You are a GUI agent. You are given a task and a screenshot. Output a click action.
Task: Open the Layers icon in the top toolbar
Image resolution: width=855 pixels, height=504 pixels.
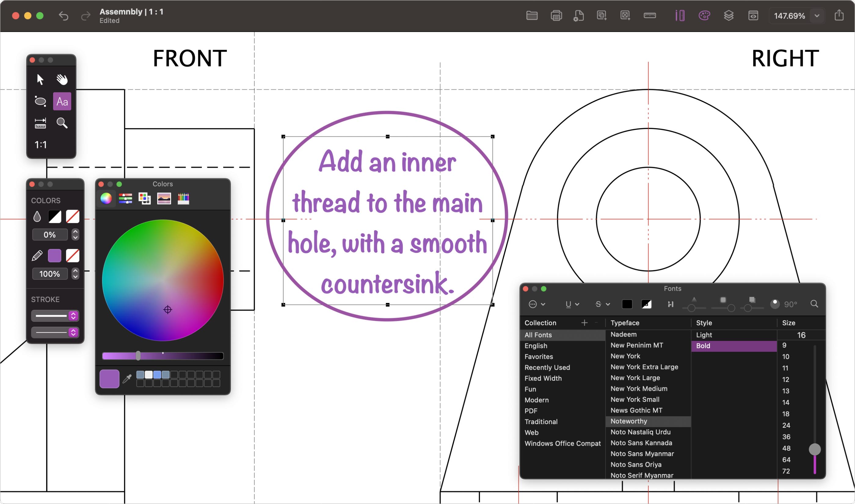click(x=729, y=15)
